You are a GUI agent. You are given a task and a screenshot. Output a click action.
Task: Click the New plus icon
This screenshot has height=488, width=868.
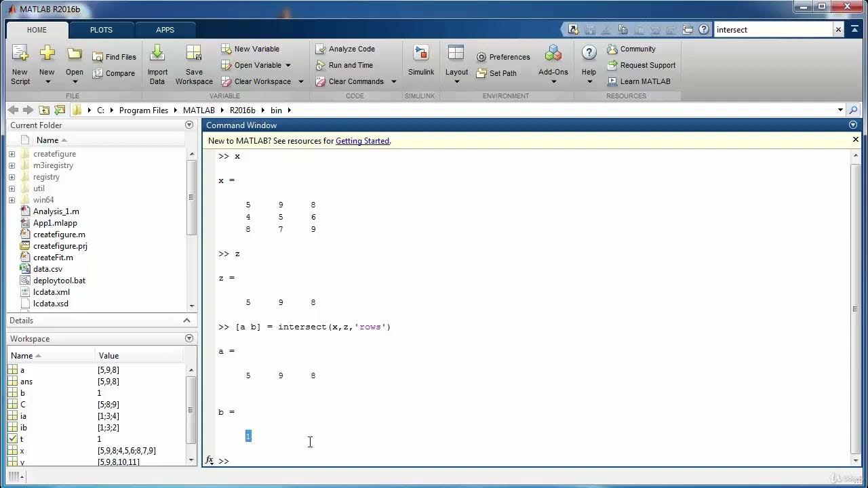pos(47,54)
